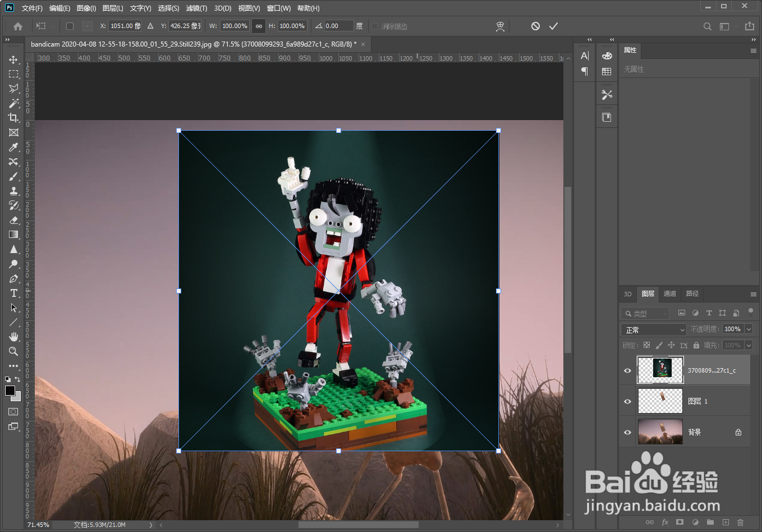Screen dimensions: 762x532
Task: Open the layer filter type dropdown 类型
Action: pyautogui.click(x=645, y=314)
